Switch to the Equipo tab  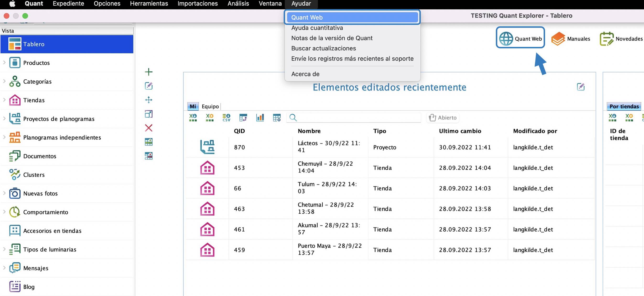click(x=210, y=106)
